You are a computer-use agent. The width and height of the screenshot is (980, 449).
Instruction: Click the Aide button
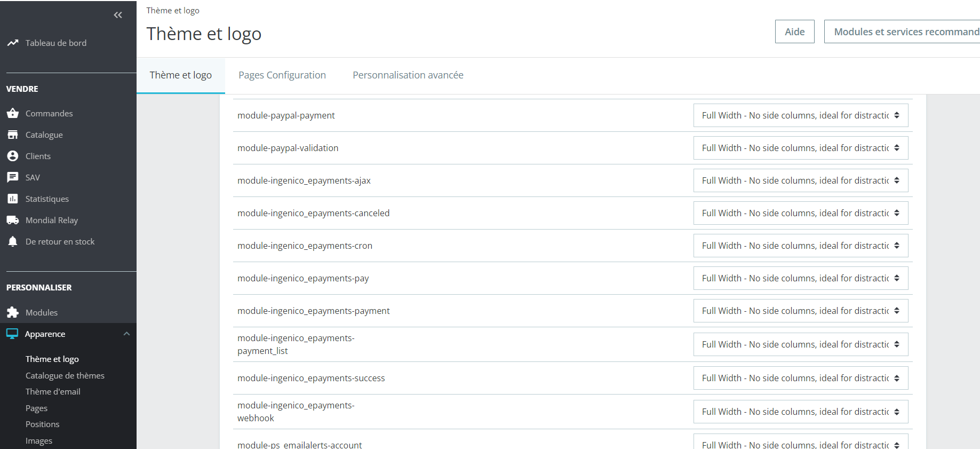click(794, 31)
